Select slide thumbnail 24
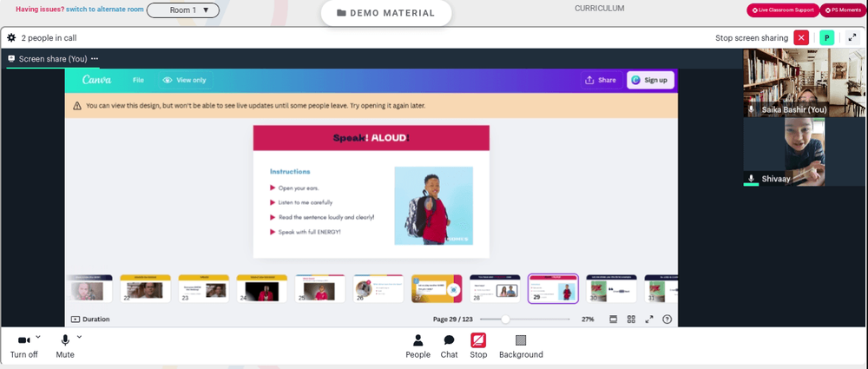 (262, 288)
